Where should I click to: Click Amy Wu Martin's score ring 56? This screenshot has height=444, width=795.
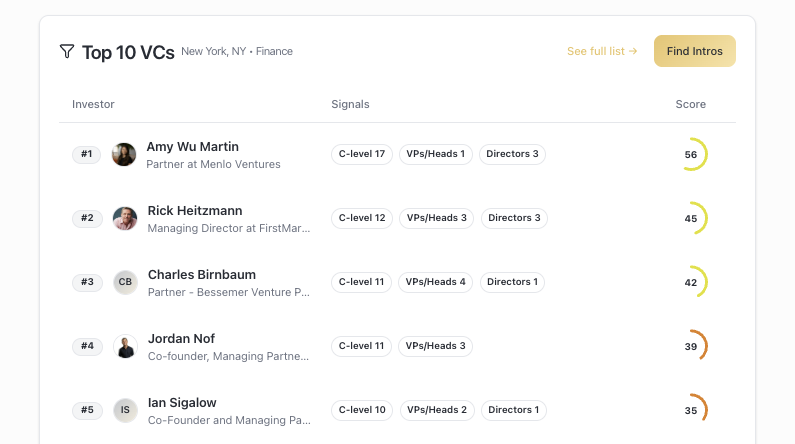tap(691, 154)
